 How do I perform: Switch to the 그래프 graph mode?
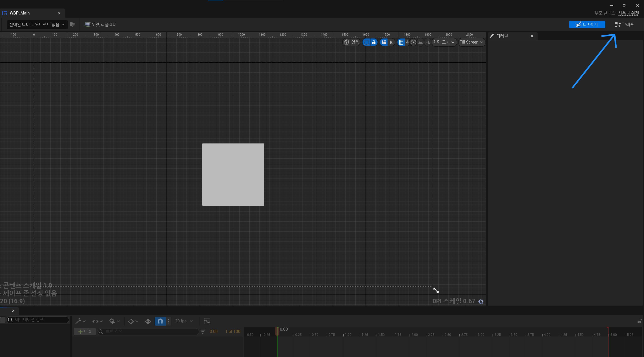[x=624, y=24]
